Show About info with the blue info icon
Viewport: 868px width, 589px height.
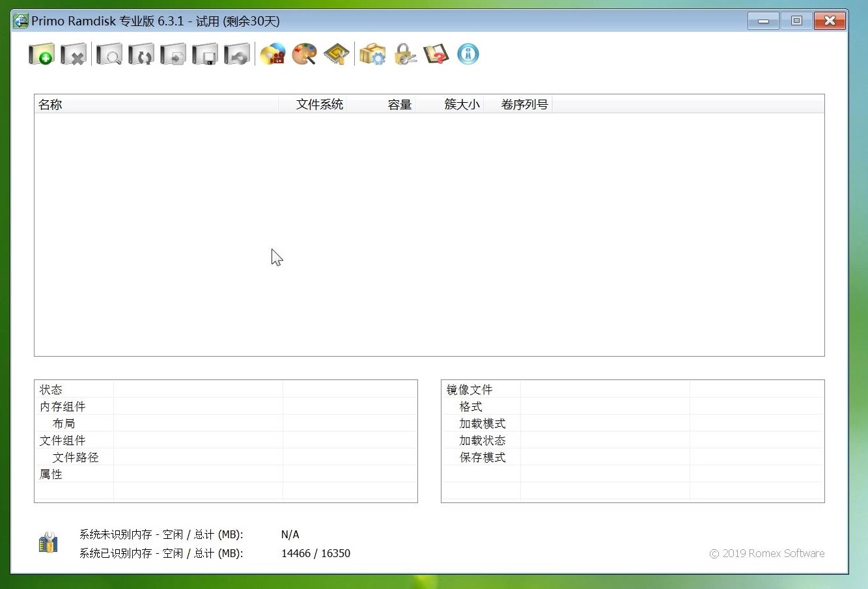point(468,54)
